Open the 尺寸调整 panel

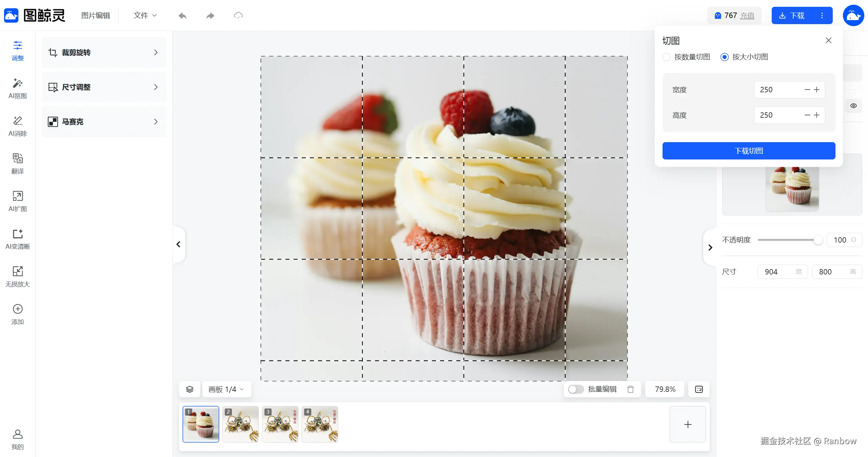coord(104,87)
